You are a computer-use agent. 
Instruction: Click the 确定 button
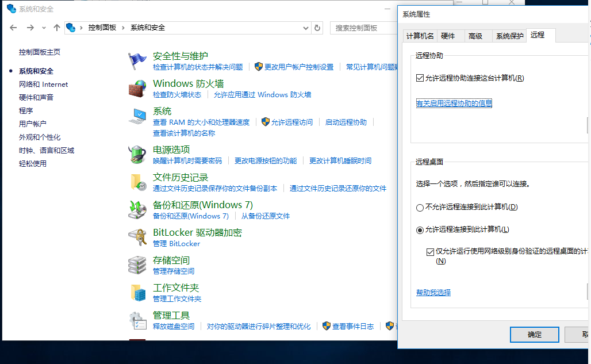point(534,334)
